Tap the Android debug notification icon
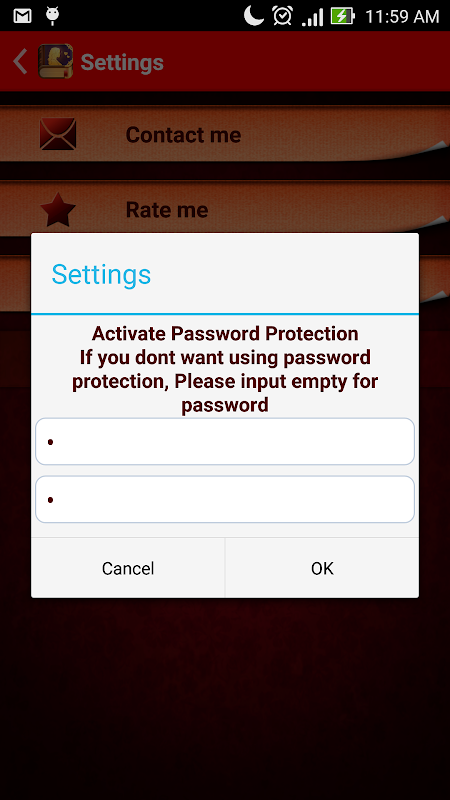 click(x=53, y=16)
